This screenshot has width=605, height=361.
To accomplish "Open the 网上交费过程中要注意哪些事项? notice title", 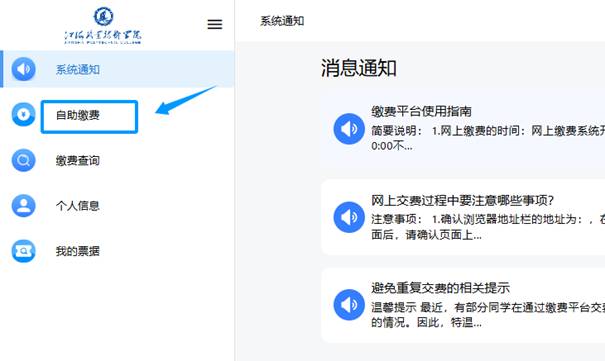I will point(463,201).
